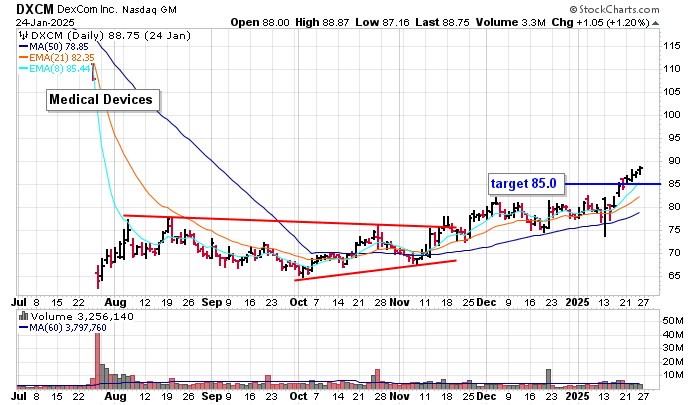
Task: Click the High 88.87 value
Action: coord(322,22)
